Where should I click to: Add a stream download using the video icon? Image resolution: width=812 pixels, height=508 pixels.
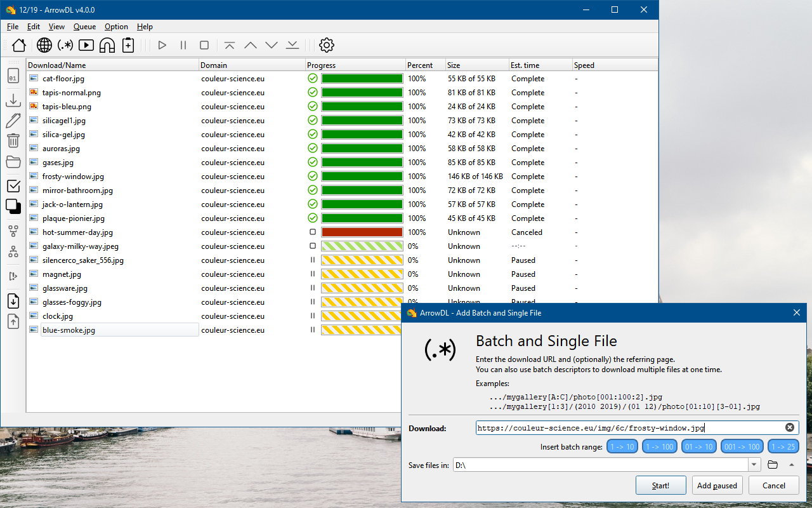[85, 45]
